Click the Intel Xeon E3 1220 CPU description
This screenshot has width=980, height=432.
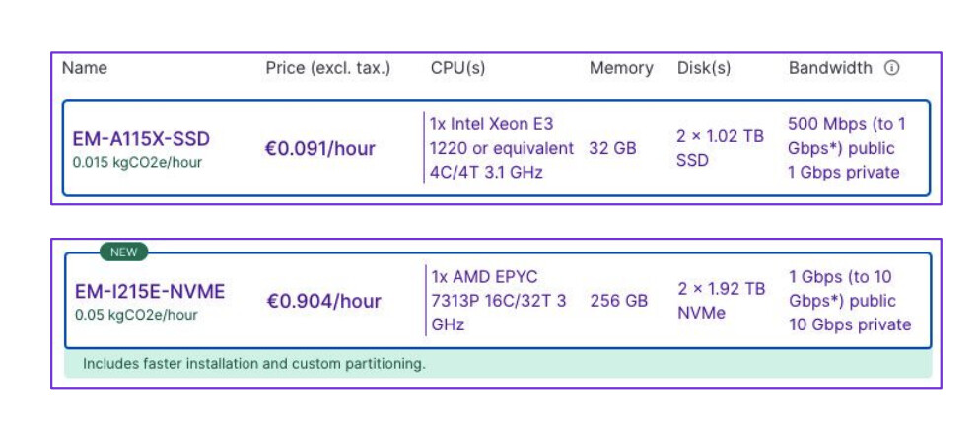click(502, 148)
